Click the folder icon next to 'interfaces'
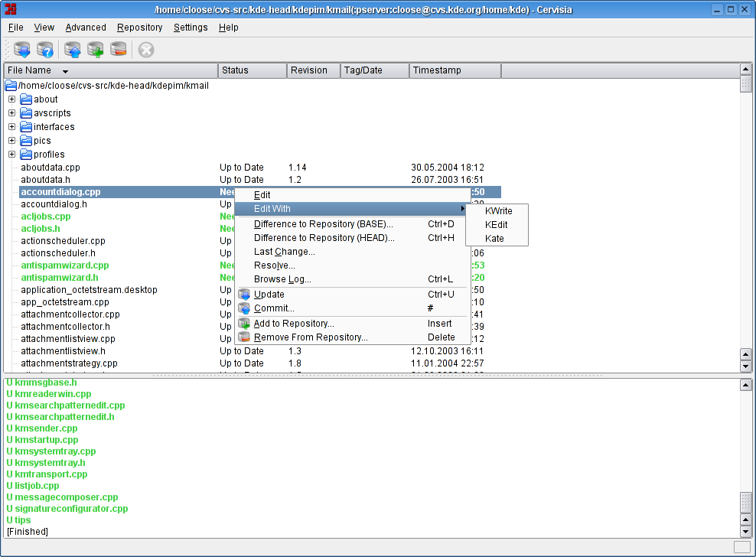The image size is (756, 557). (x=26, y=127)
